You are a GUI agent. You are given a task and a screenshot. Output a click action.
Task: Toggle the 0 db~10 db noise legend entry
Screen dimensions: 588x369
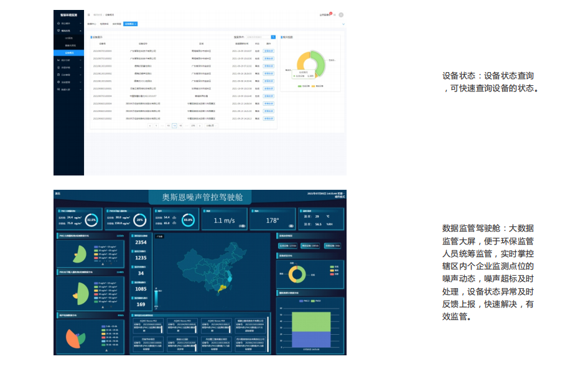pos(109,326)
